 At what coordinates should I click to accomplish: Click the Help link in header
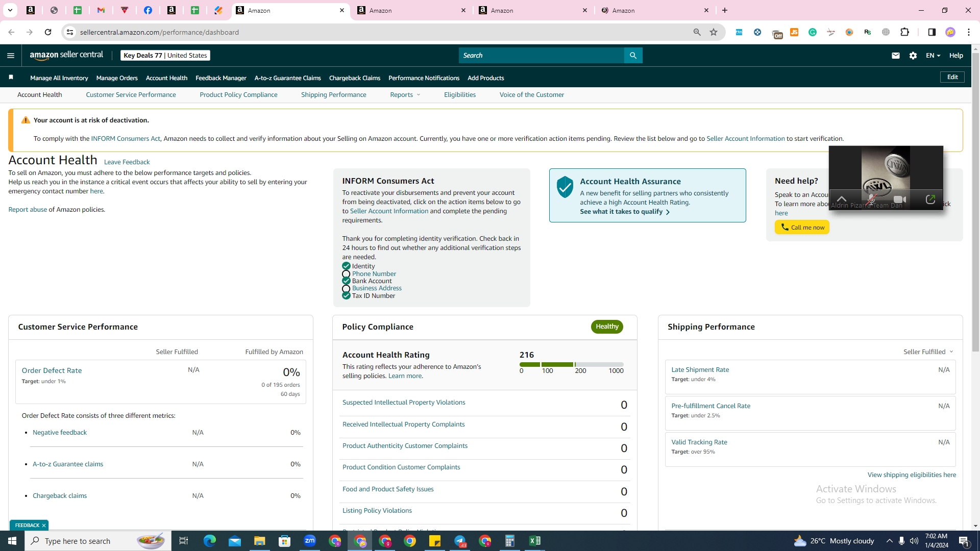coord(956,56)
